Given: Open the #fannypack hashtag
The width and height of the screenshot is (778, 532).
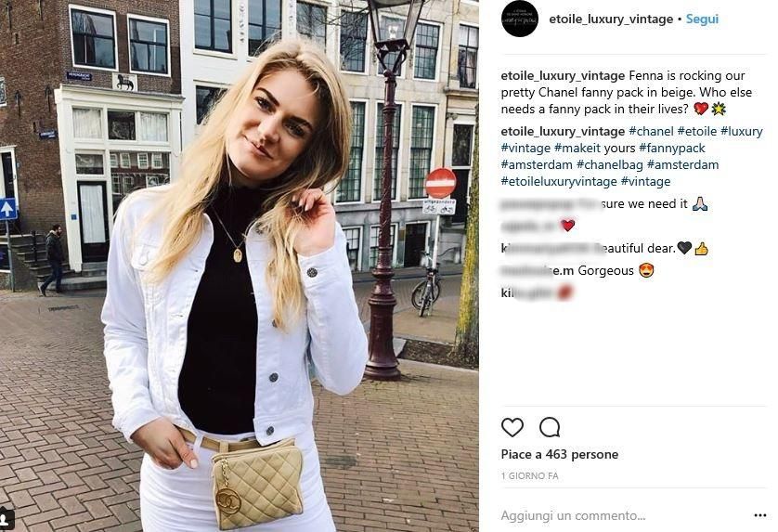Looking at the screenshot, I should (x=672, y=148).
